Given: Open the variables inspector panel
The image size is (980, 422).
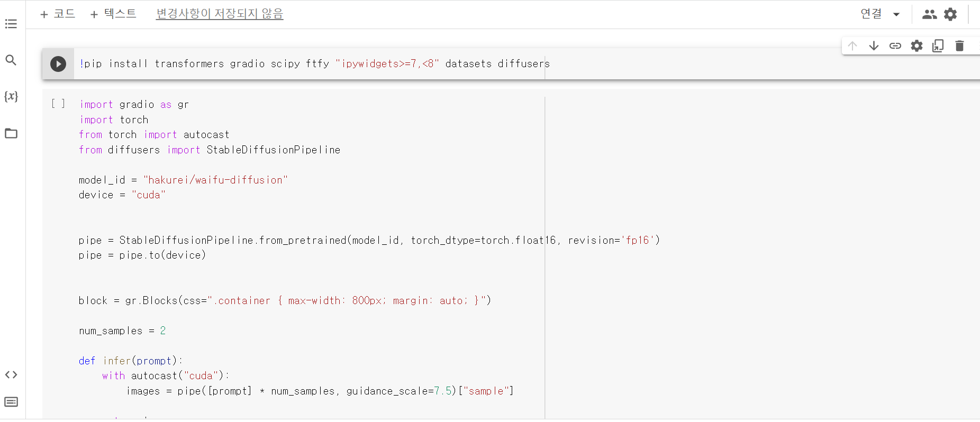Looking at the screenshot, I should 11,96.
